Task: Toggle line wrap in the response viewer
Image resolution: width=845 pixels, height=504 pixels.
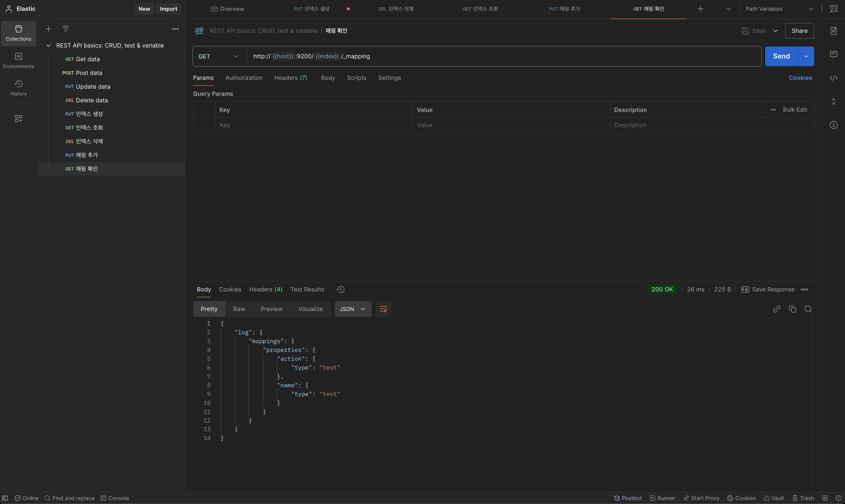Action: coord(383,309)
